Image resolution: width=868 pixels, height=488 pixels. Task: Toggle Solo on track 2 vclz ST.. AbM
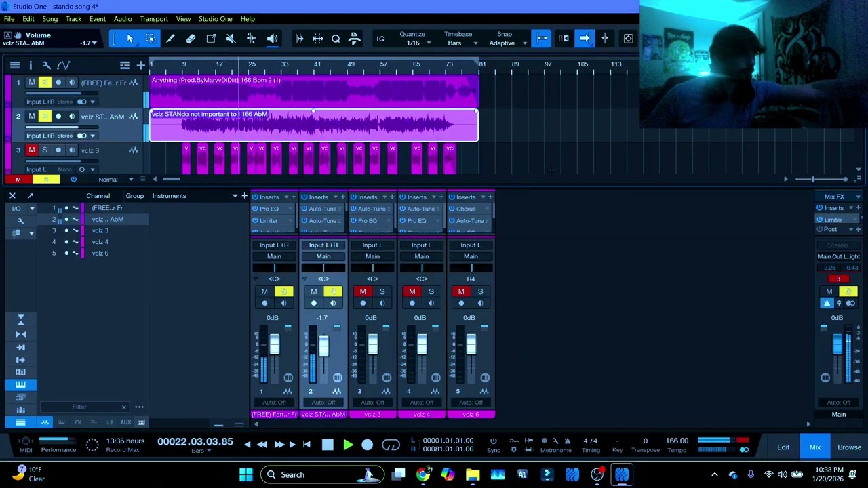tap(45, 117)
